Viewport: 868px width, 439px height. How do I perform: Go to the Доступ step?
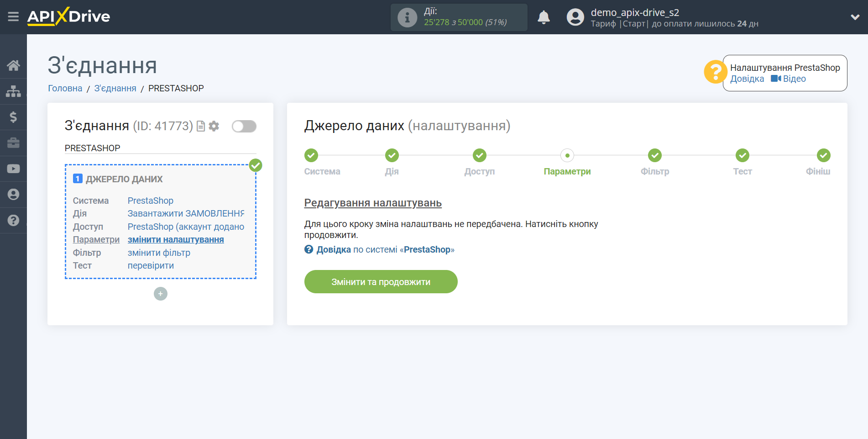point(479,155)
